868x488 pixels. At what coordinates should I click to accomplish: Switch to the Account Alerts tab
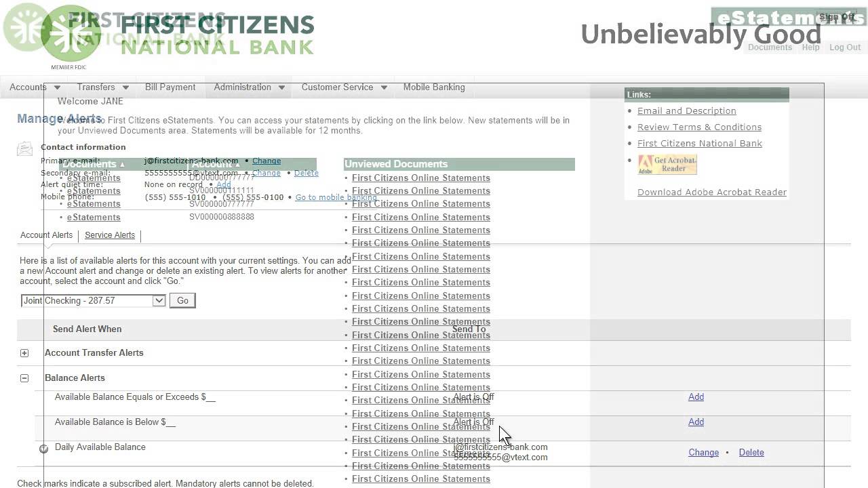[46, 235]
